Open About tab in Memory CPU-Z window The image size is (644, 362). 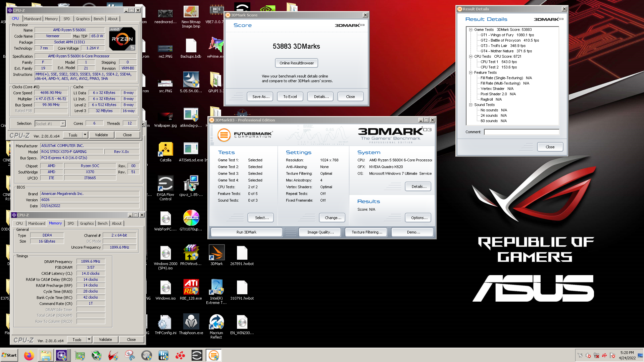[x=117, y=223]
